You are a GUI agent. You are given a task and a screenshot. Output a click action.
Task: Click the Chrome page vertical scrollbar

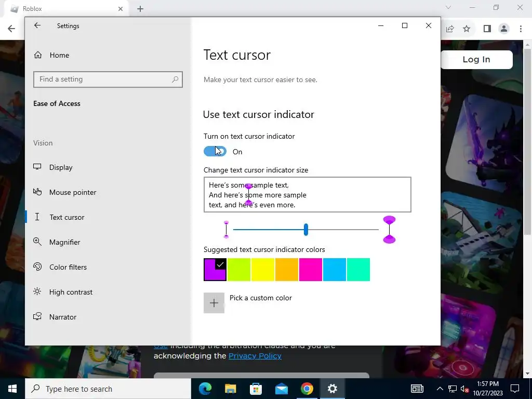(x=527, y=141)
